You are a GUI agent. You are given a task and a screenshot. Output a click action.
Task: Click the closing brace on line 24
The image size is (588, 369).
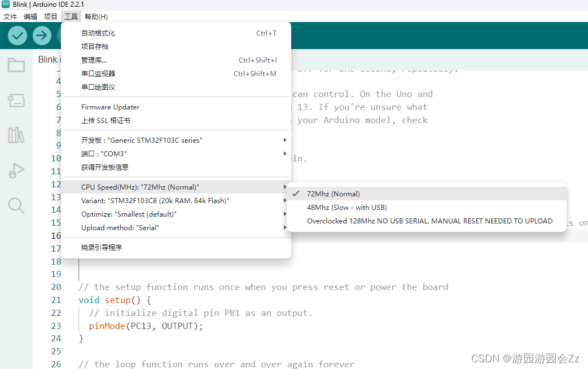pyautogui.click(x=81, y=339)
